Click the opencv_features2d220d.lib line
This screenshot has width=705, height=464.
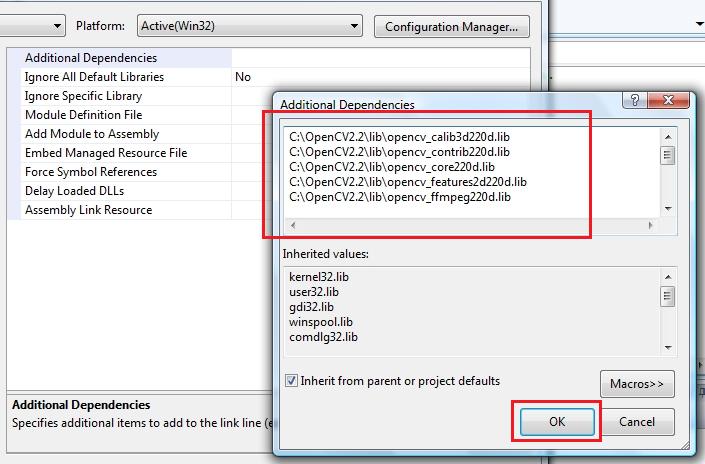(408, 182)
